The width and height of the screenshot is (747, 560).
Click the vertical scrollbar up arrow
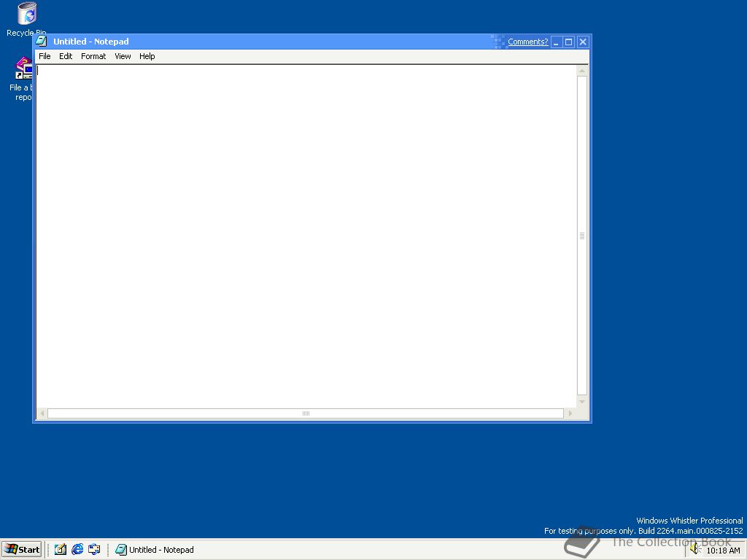581,71
